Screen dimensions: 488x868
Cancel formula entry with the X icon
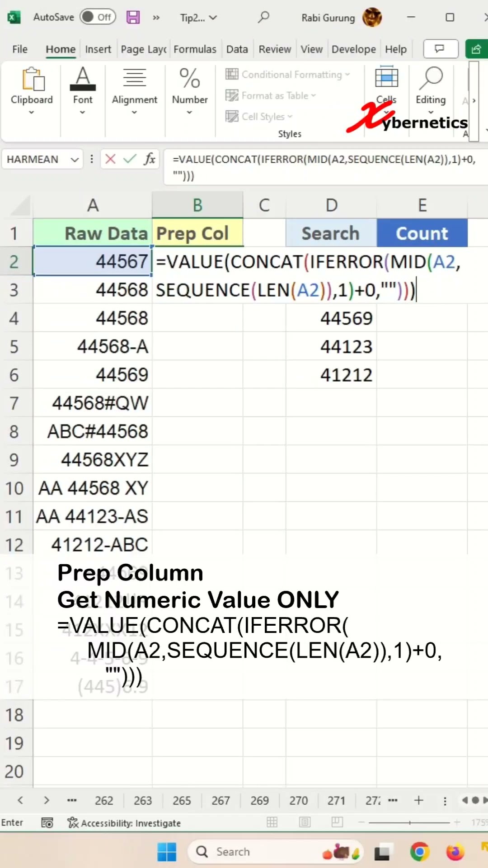[x=110, y=159]
